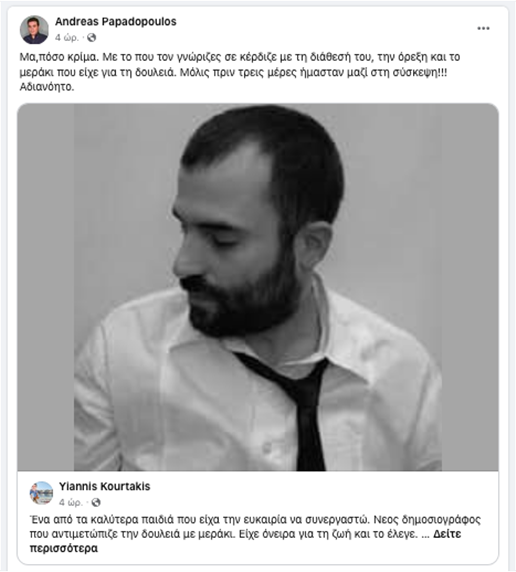Click Yiannis Kourtakis profile avatar
The height and width of the screenshot is (572, 516).
click(41, 493)
